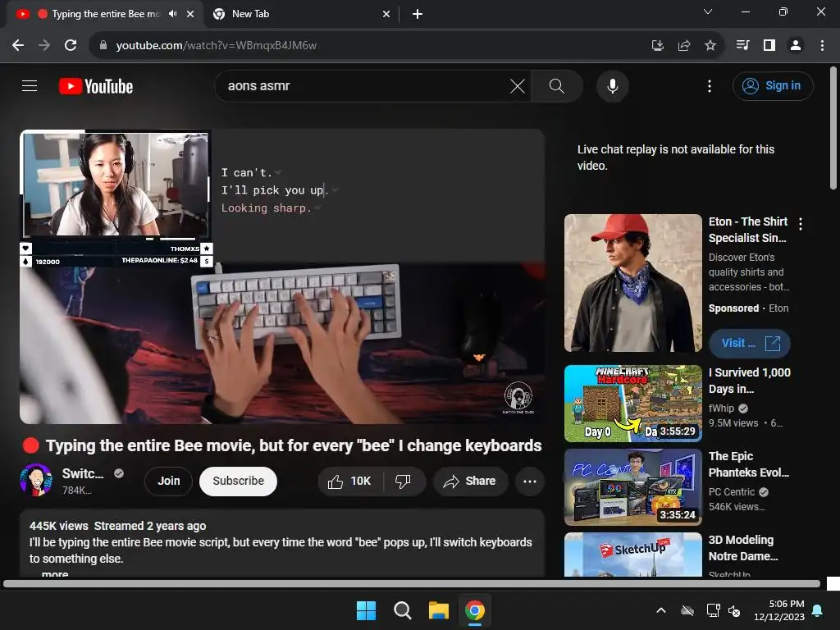Open 3D Modeling Notre Dame title
This screenshot has height=630, width=840.
[743, 547]
